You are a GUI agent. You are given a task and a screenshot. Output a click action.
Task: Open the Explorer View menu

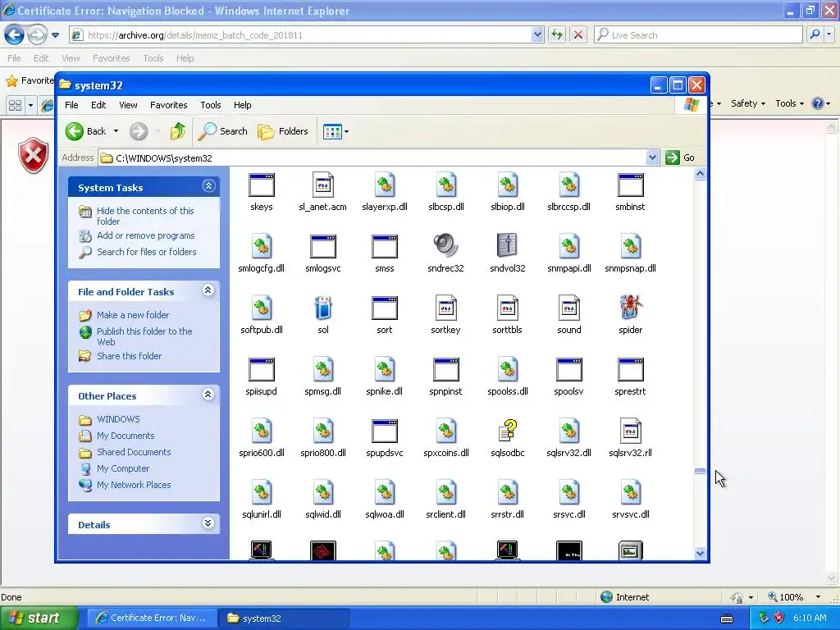coord(128,105)
